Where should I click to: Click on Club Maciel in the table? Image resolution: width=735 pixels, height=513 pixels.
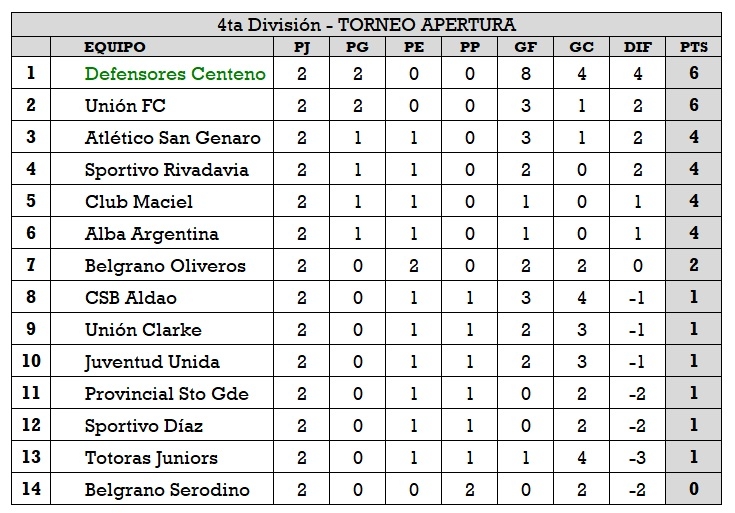coord(138,202)
